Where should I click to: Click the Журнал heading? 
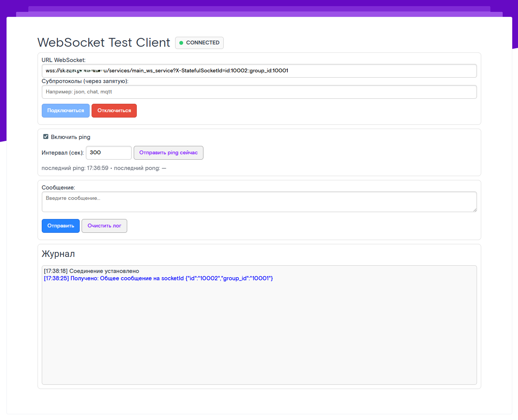coord(58,254)
